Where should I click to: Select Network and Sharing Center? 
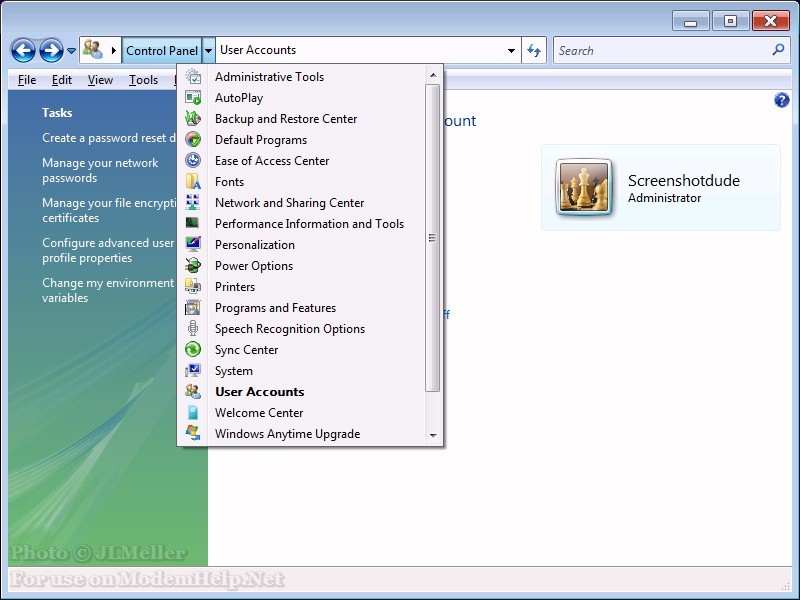coord(289,203)
